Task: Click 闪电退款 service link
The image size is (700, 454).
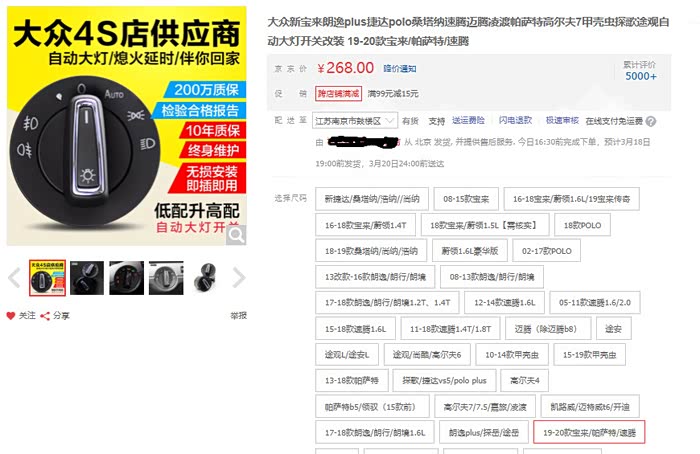Action: coord(515,120)
